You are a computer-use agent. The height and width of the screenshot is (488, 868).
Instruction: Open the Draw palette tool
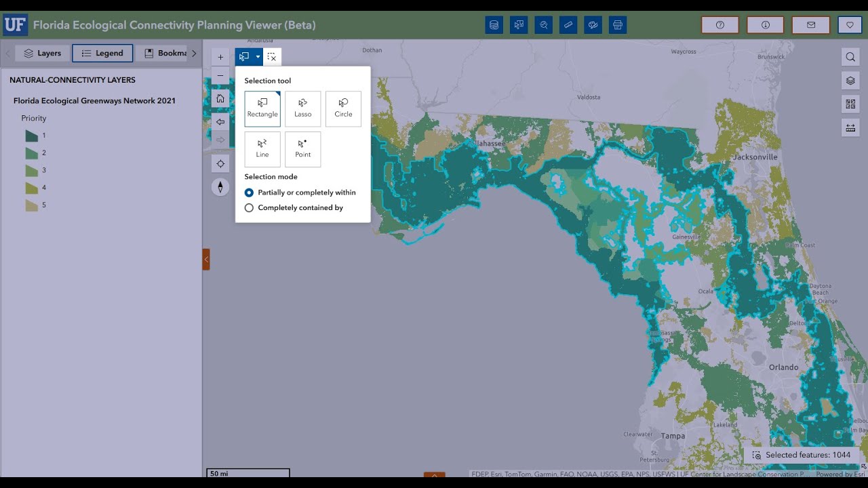(593, 25)
